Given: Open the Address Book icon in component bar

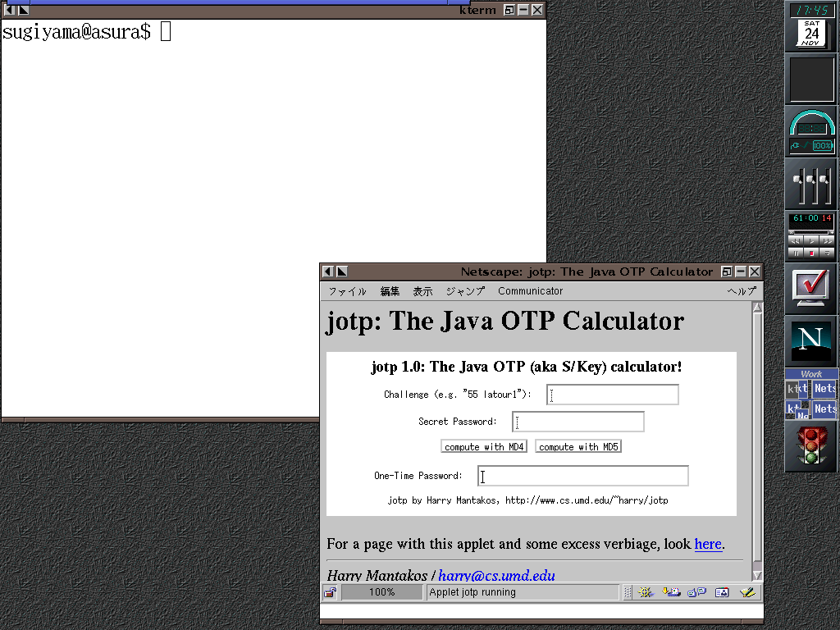Looking at the screenshot, I should (722, 592).
